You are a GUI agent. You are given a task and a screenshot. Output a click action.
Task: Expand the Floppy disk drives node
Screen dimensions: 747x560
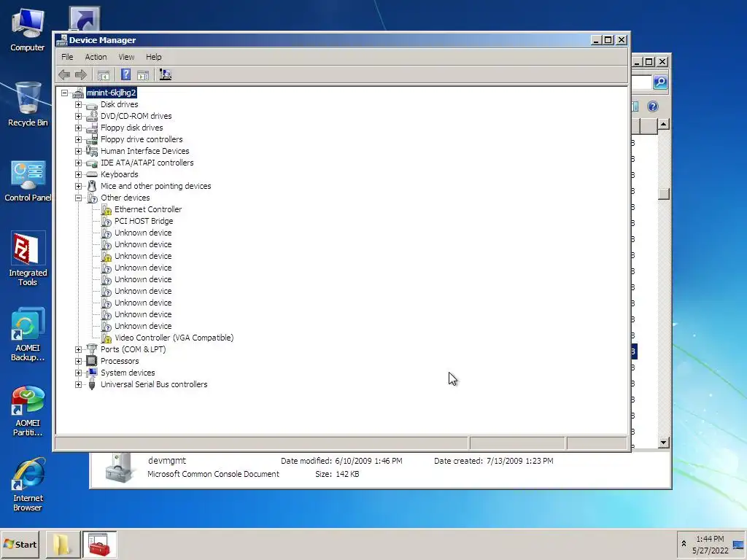click(x=78, y=128)
